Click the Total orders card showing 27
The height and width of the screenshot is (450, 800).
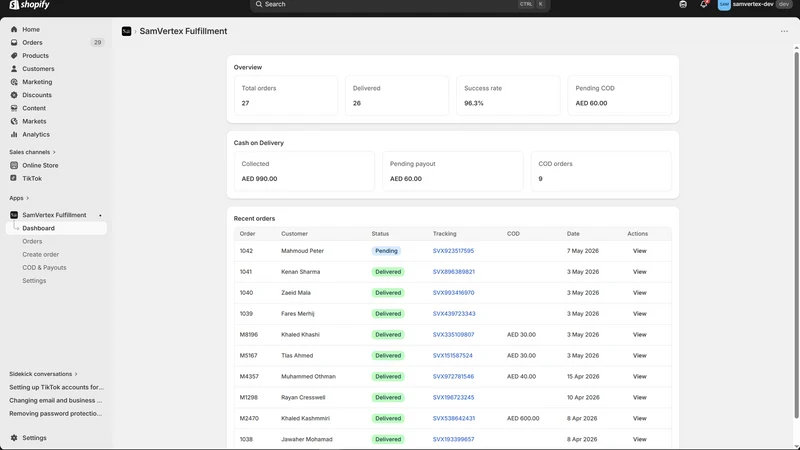286,95
